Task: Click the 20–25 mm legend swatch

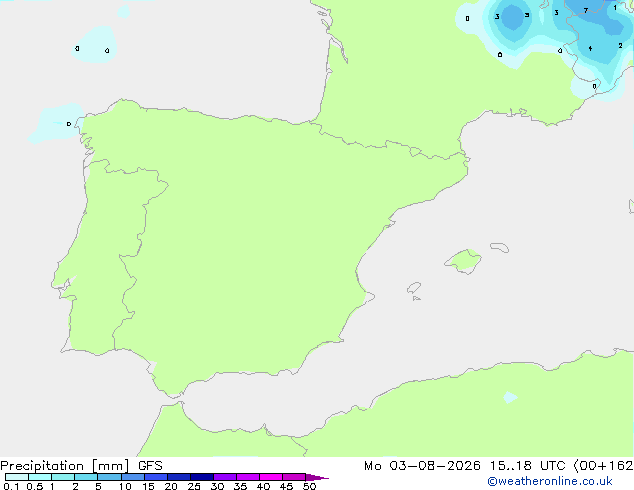Action: (179, 477)
